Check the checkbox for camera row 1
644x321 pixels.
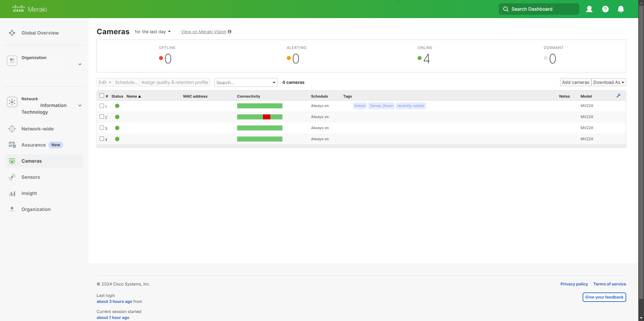102,106
